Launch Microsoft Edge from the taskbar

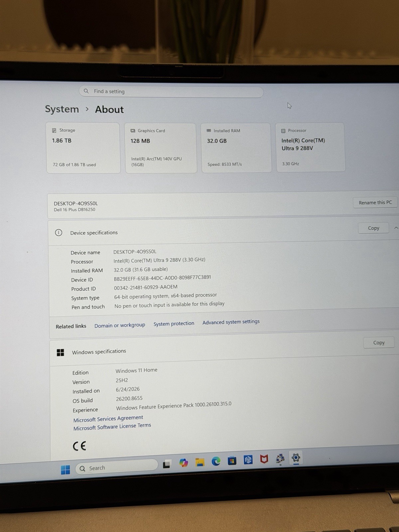216,461
